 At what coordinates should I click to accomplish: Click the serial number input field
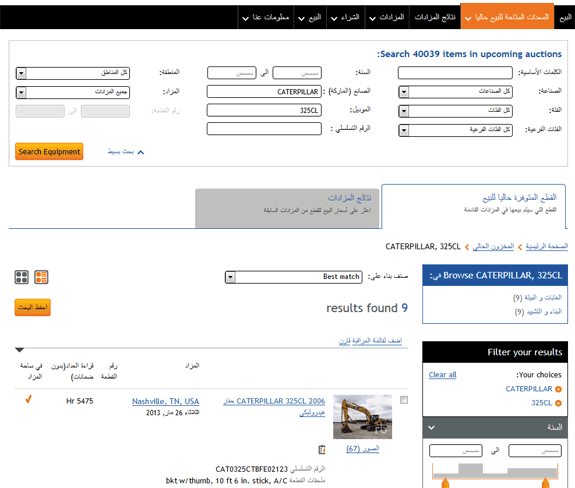pos(264,129)
